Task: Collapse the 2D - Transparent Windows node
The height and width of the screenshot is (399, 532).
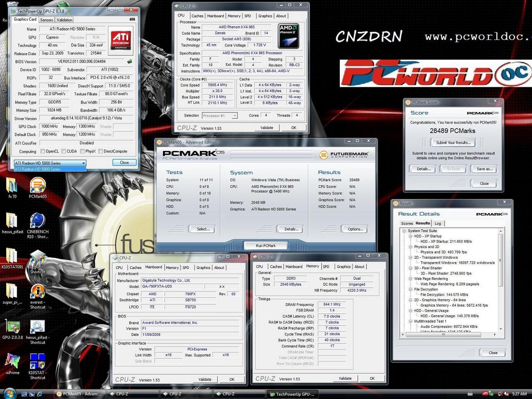Action: pyautogui.click(x=411, y=258)
